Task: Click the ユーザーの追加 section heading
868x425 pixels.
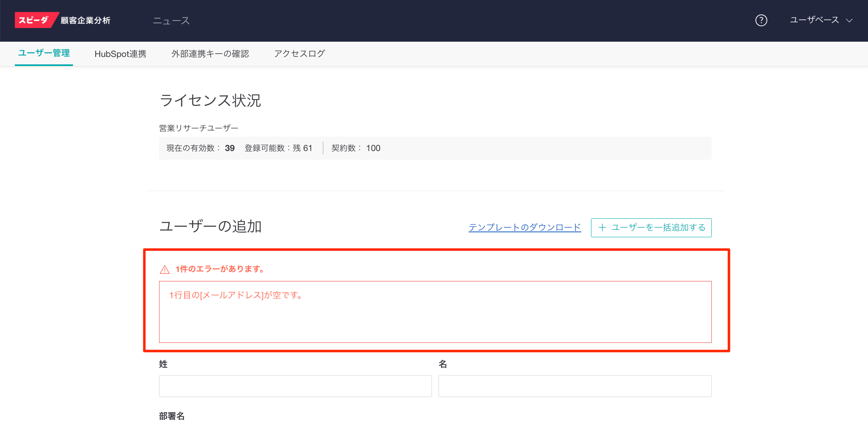Action: tap(210, 227)
